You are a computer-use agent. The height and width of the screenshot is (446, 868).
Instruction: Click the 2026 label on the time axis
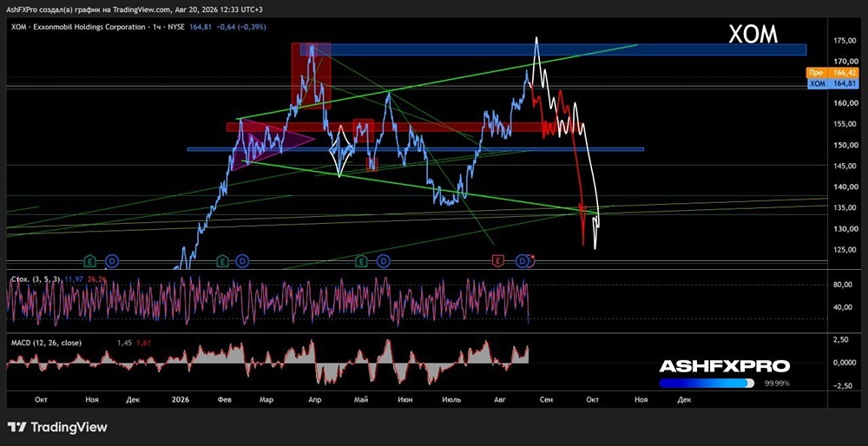181,398
